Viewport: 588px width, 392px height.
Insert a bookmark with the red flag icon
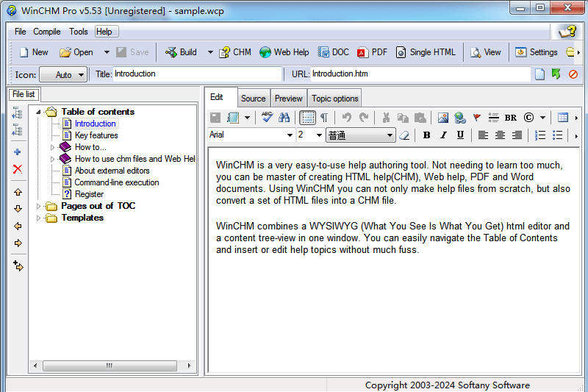(476, 118)
